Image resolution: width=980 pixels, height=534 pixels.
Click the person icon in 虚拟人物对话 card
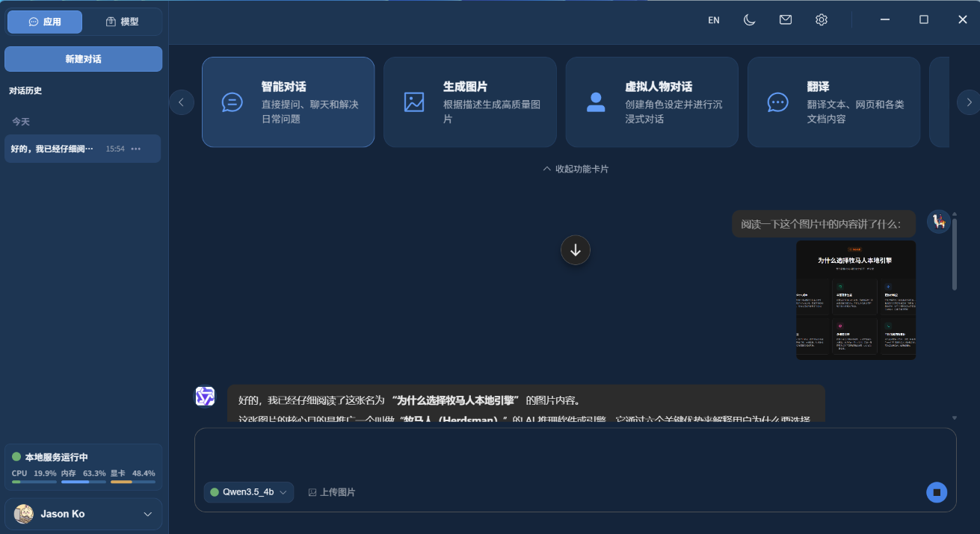pyautogui.click(x=596, y=102)
